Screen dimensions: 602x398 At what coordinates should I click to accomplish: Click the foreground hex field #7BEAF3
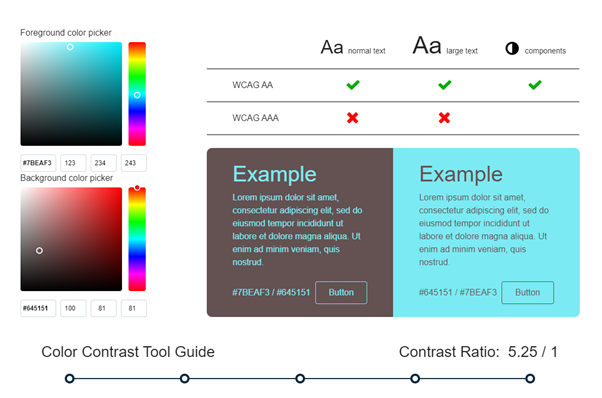(38, 163)
